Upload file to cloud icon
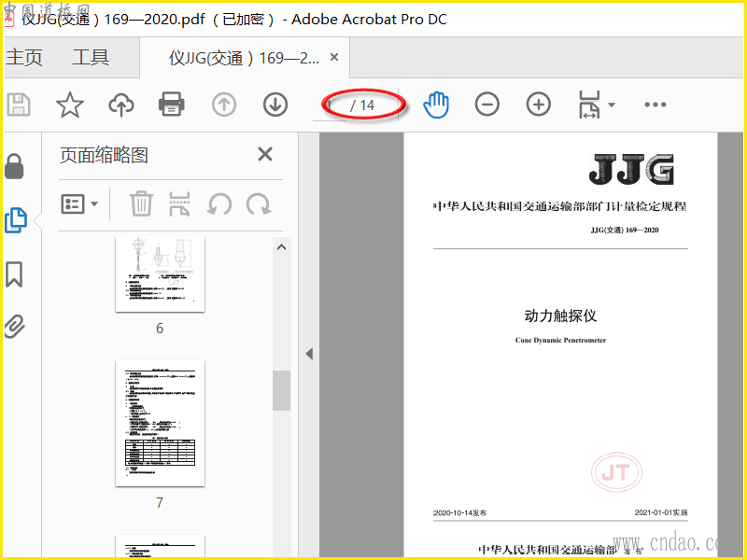The width and height of the screenshot is (747, 560). pyautogui.click(x=121, y=105)
